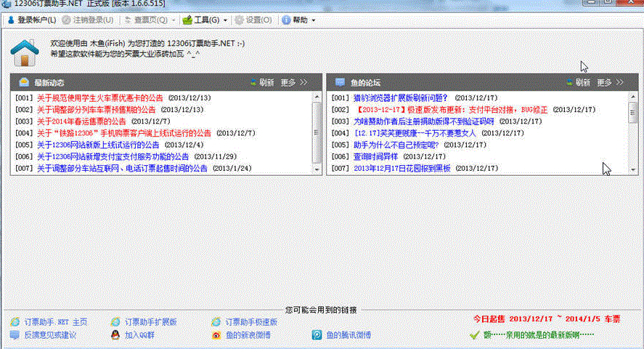Open the 登录帐户(L) menu
This screenshot has height=349, width=644.
pyautogui.click(x=35, y=20)
